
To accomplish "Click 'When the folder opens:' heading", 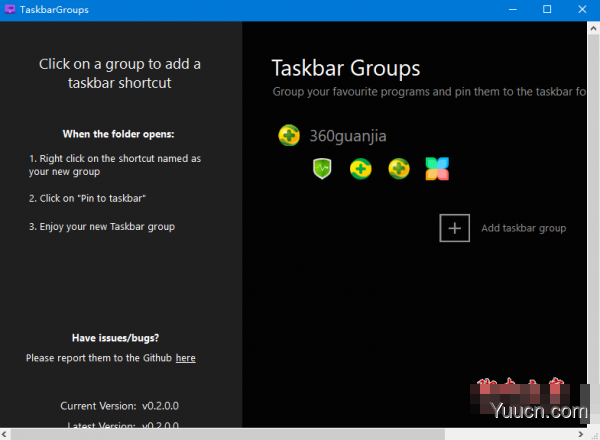I will pyautogui.click(x=118, y=134).
